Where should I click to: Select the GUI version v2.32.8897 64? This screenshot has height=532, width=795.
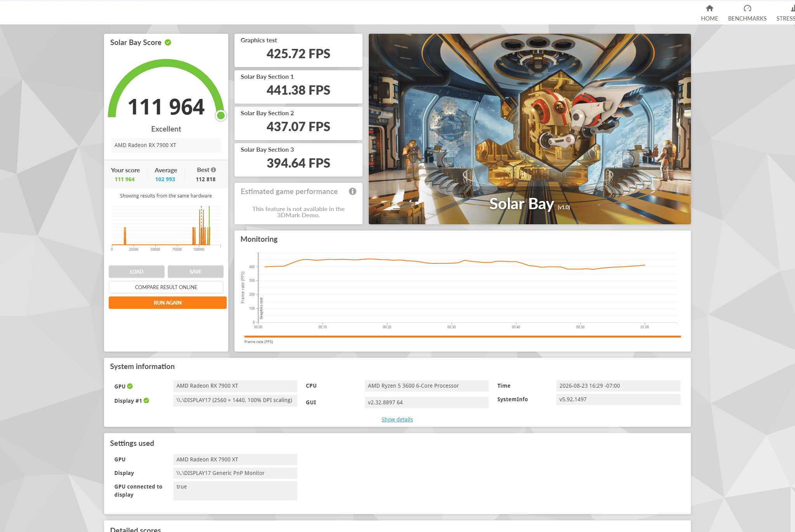pyautogui.click(x=427, y=402)
